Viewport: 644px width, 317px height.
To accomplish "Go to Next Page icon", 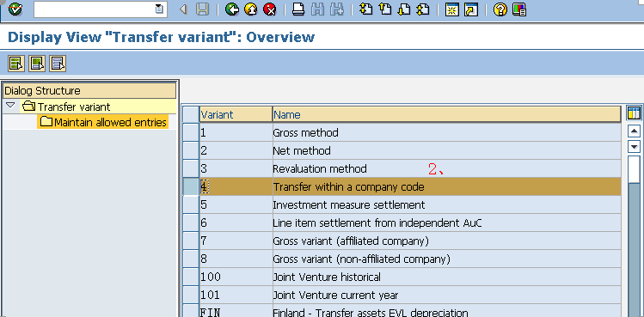I will pos(404,9).
